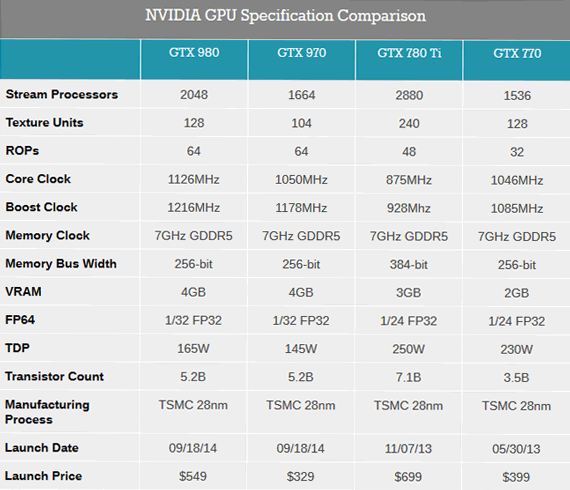Click the 384-bit memory bus value
The width and height of the screenshot is (570, 490).
(x=409, y=265)
